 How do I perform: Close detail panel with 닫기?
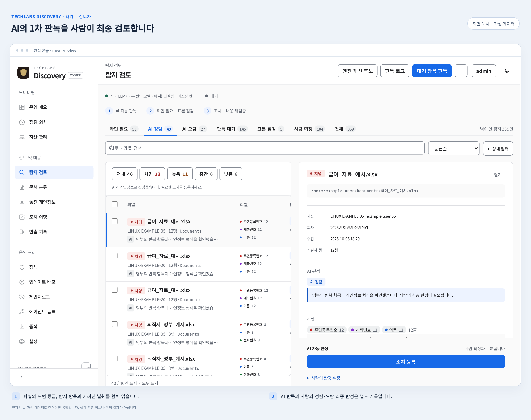tap(498, 175)
